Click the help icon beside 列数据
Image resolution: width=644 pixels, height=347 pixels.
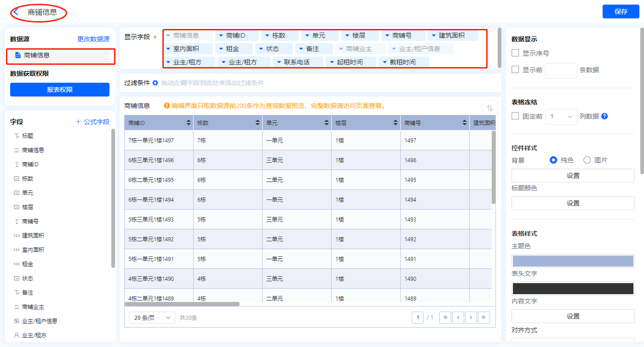[x=604, y=116]
